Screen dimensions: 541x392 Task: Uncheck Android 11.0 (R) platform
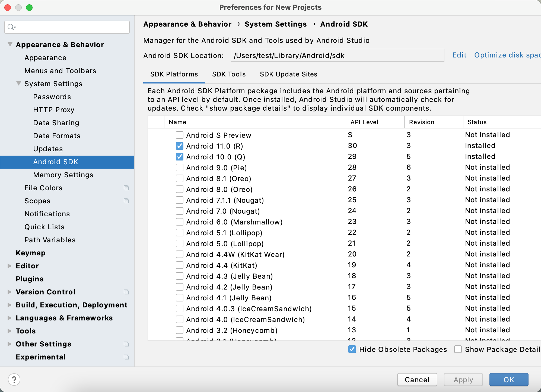(x=179, y=146)
